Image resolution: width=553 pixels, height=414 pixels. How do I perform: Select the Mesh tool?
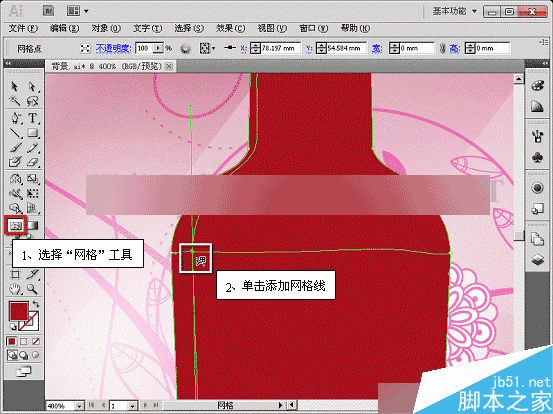[x=15, y=225]
